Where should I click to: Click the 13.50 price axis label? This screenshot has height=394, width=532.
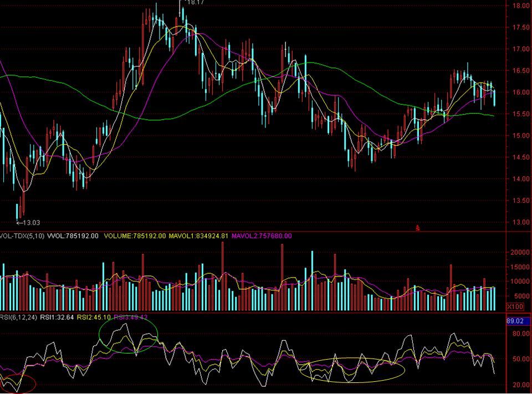click(x=521, y=201)
